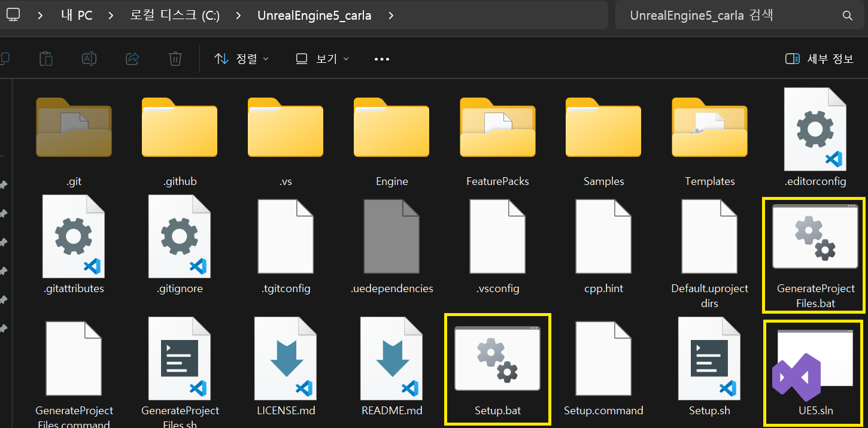Open the Templates folder

point(709,127)
